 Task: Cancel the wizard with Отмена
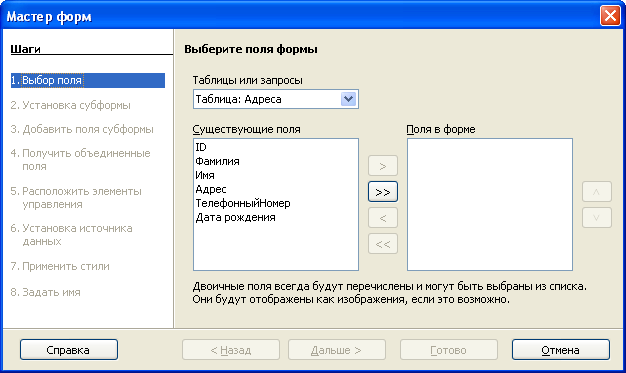[561, 350]
